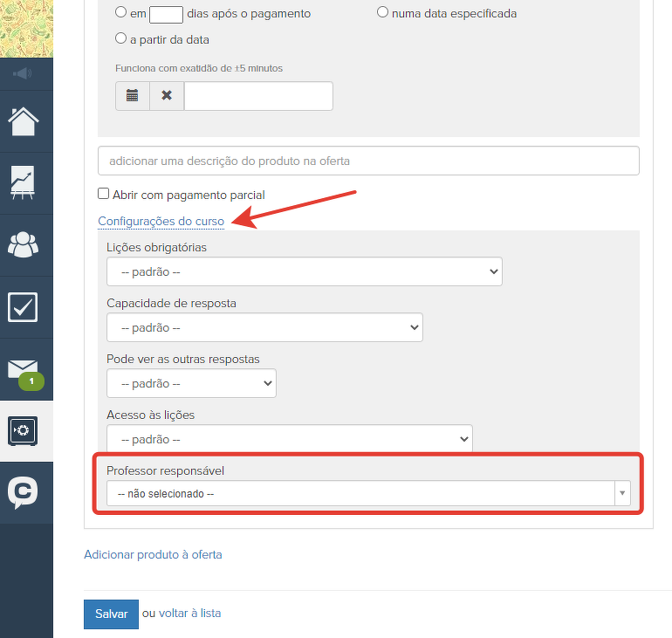Click the safe sales sidebar icon

[24, 431]
